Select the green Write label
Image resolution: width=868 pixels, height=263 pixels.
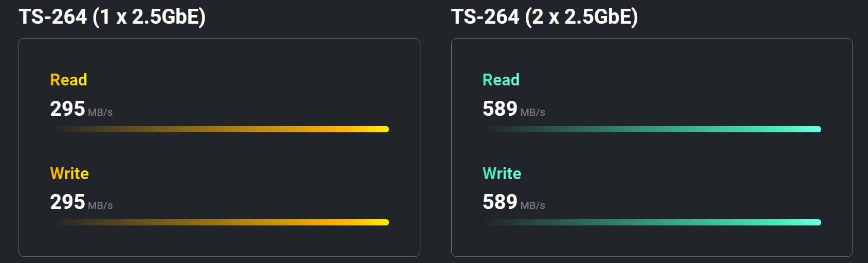click(x=502, y=173)
